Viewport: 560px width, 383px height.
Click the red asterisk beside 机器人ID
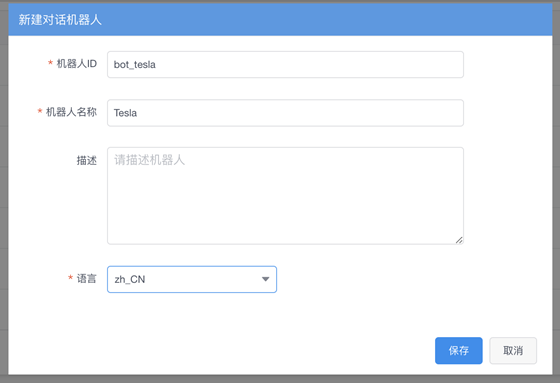click(50, 63)
